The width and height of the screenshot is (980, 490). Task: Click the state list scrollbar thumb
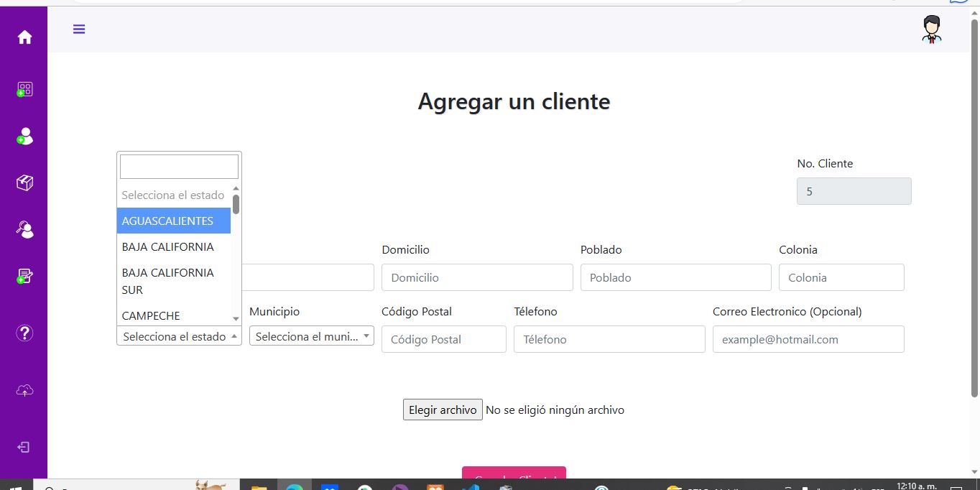click(236, 205)
